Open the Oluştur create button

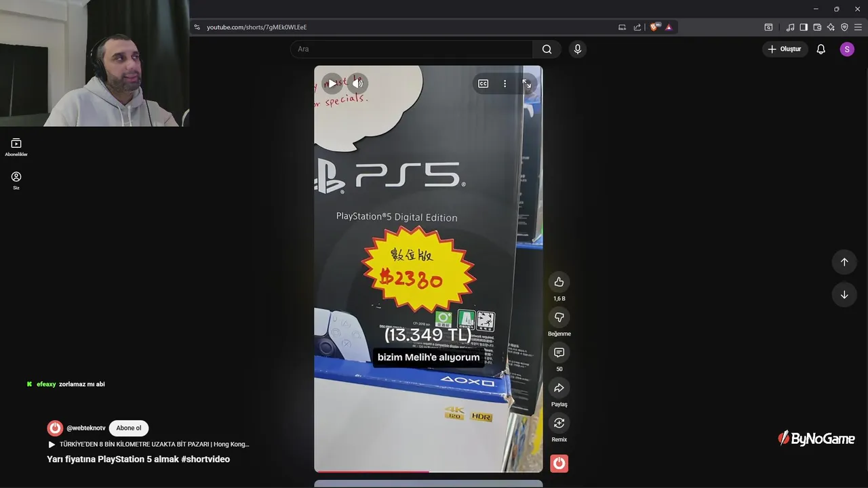point(784,49)
